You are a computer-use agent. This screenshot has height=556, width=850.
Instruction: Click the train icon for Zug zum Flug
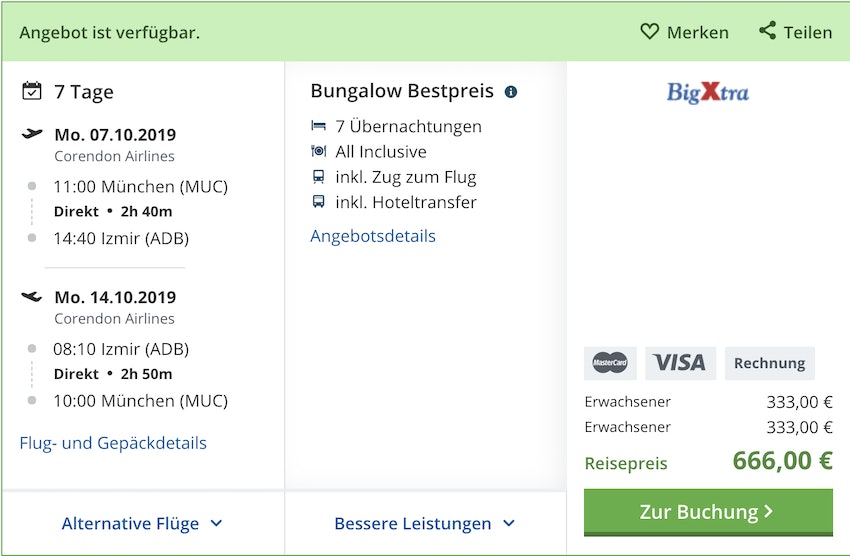click(319, 177)
